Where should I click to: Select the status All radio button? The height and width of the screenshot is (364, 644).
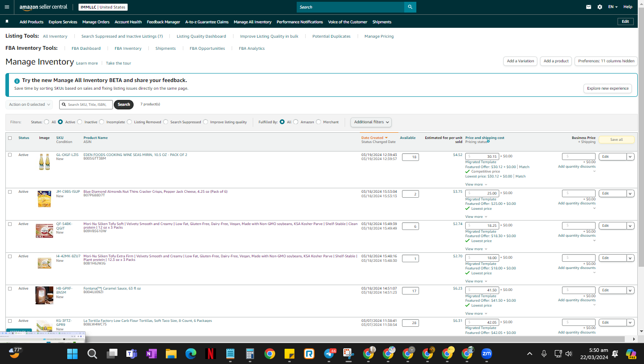[47, 122]
